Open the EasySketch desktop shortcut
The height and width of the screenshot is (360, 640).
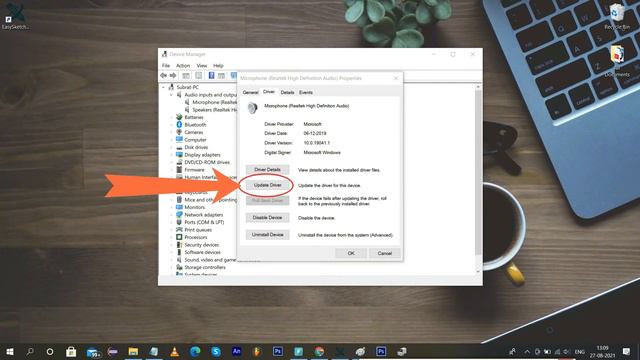click(x=15, y=16)
